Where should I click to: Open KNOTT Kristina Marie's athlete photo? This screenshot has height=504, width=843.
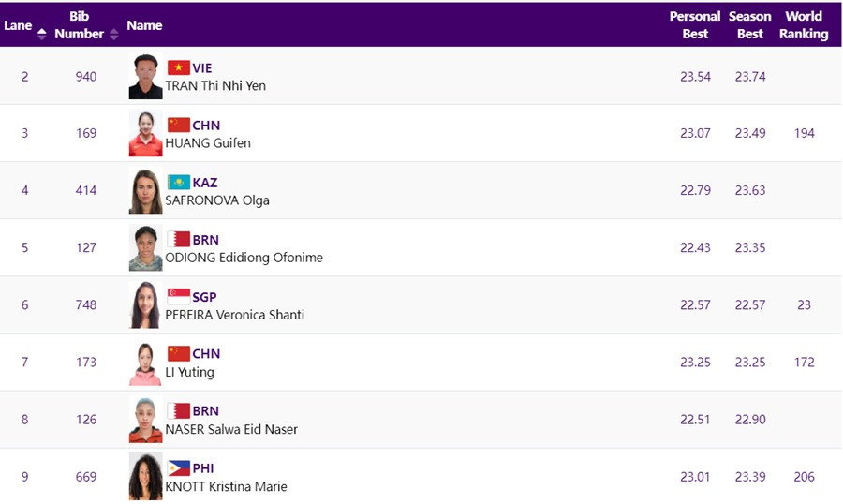(145, 477)
